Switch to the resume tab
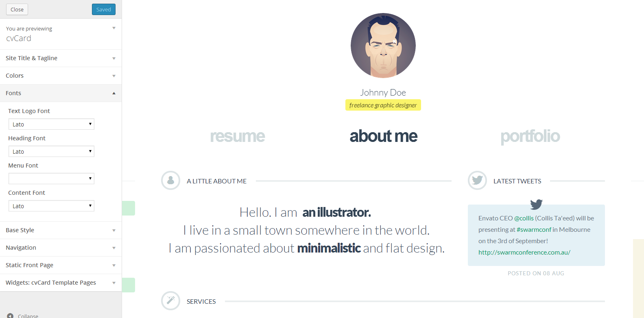Image resolution: width=644 pixels, height=318 pixels. coord(238,136)
